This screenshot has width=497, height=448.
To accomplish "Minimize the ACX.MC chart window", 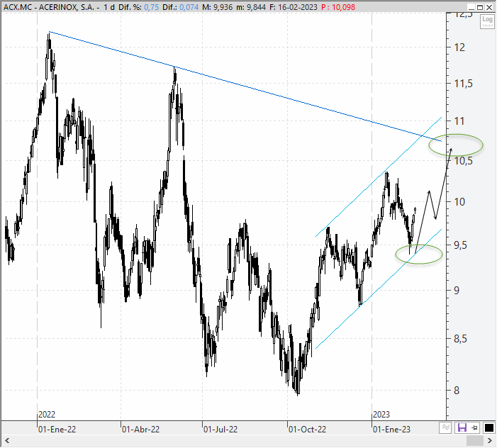I will 471,7.
